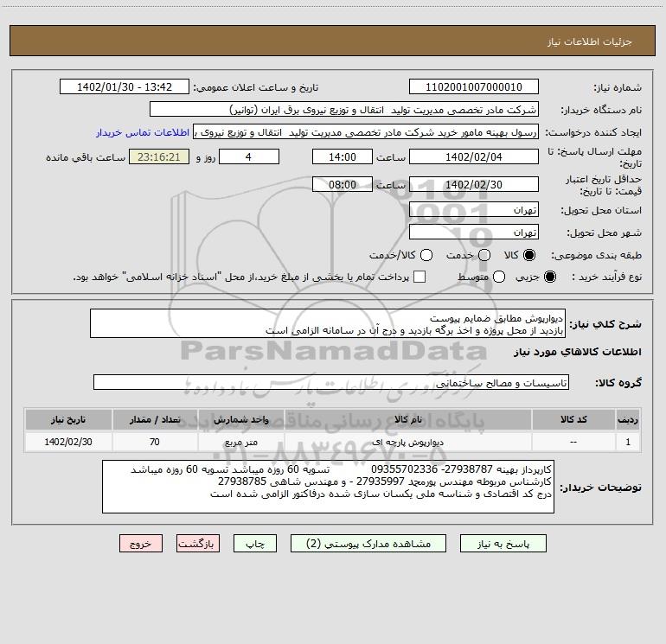
Task: Click the چاپ print button
Action: pyautogui.click(x=255, y=544)
